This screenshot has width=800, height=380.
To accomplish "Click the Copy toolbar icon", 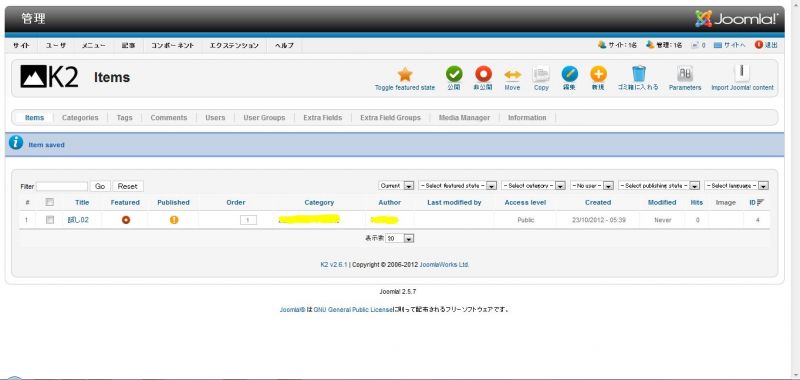I will tap(541, 74).
